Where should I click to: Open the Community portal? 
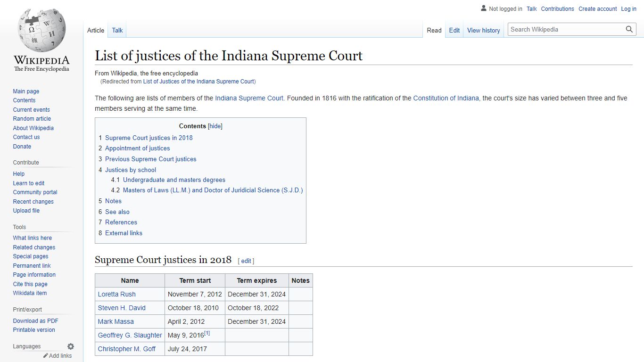click(x=35, y=192)
